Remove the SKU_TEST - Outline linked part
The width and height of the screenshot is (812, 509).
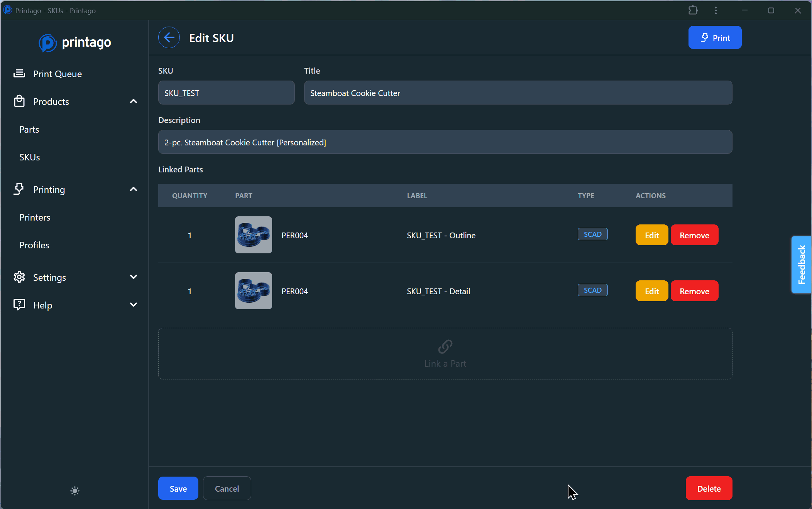694,235
